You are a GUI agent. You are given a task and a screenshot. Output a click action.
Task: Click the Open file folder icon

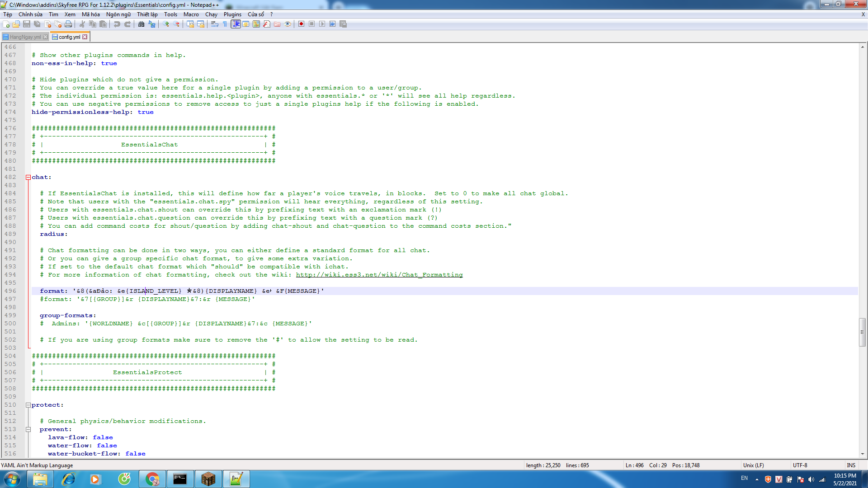[16, 24]
